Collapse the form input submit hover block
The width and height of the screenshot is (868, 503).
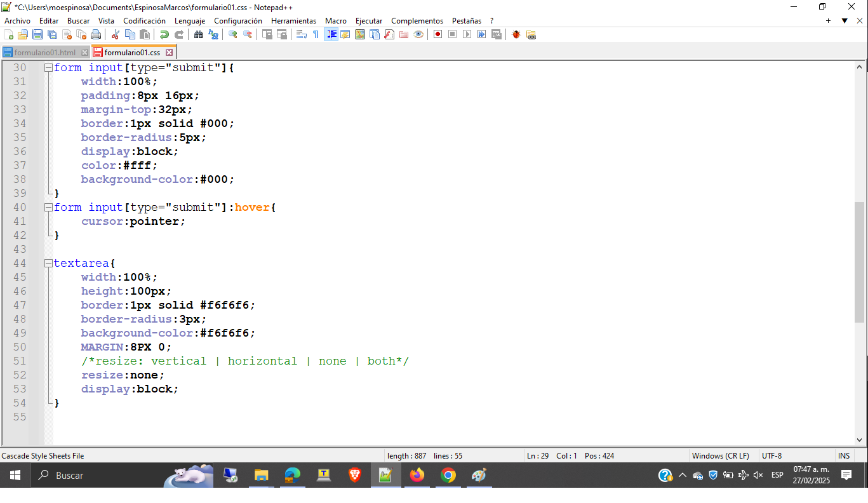48,207
